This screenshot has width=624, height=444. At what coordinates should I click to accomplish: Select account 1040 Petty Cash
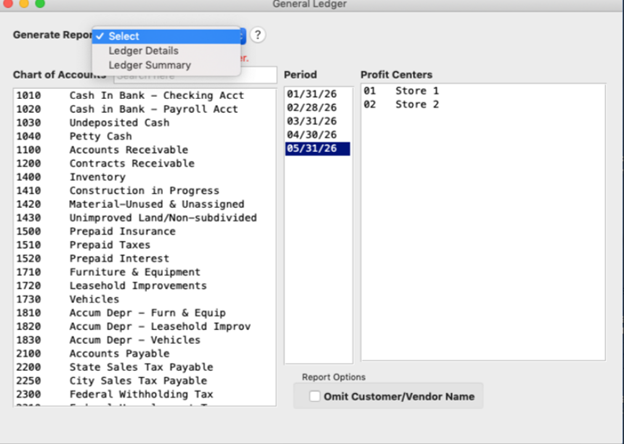click(144, 136)
